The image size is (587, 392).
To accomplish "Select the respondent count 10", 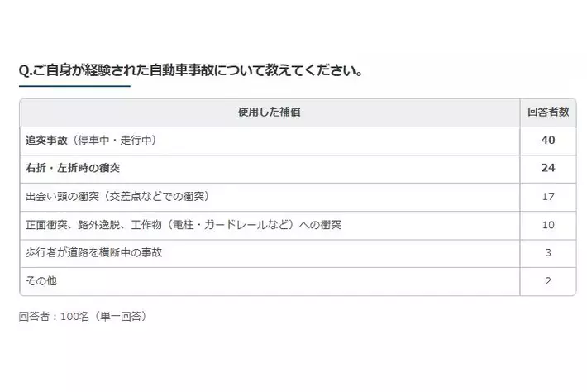I will [x=547, y=225].
